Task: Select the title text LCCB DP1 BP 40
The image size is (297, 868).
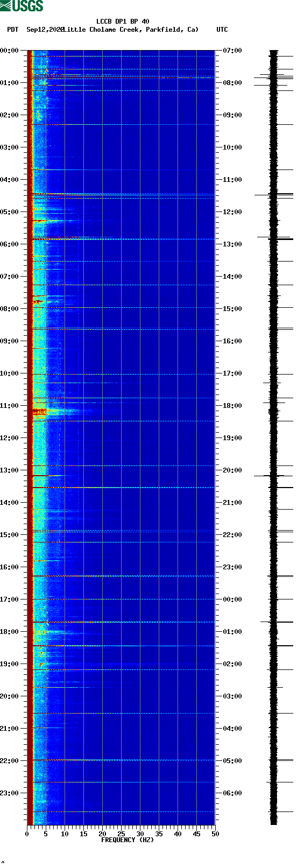Action: 123,22
